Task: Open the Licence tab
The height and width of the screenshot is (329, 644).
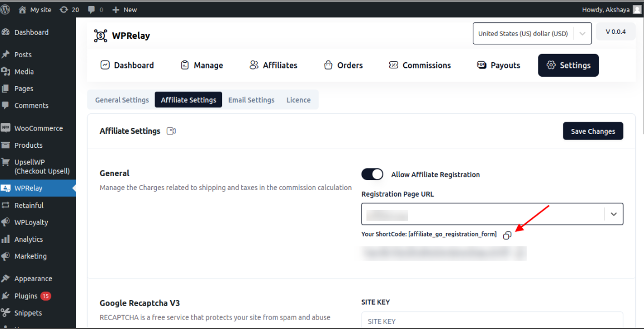Action: coord(298,100)
